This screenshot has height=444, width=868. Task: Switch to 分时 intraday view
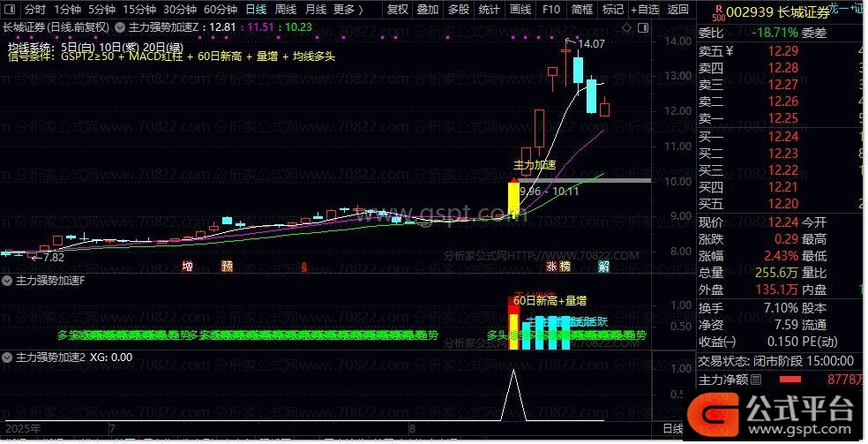click(x=35, y=10)
